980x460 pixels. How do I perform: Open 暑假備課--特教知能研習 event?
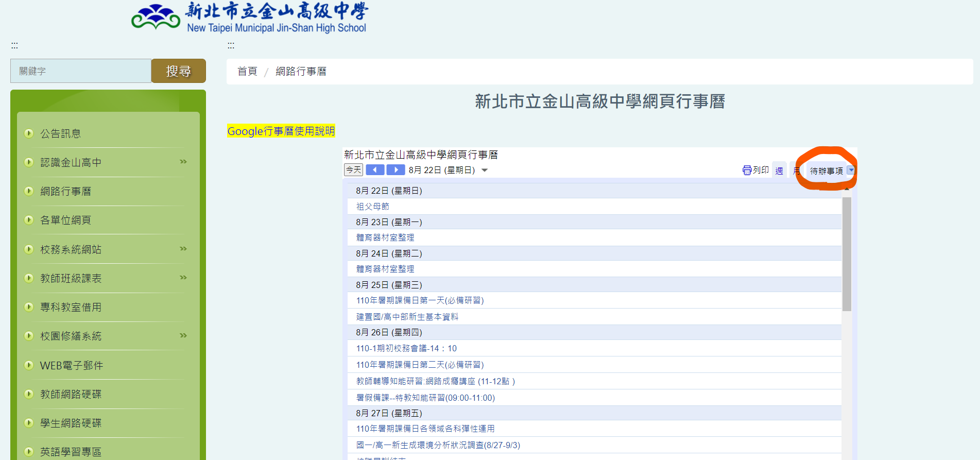[x=425, y=398]
